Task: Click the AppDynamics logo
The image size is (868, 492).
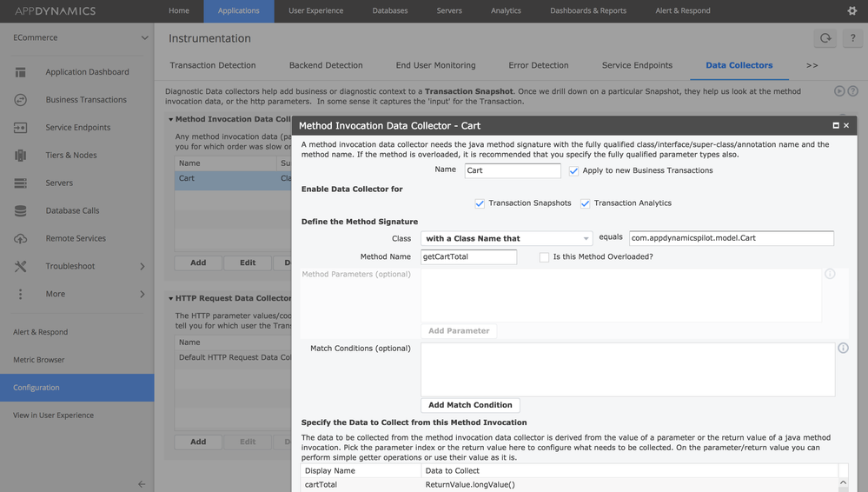Action: tap(55, 10)
